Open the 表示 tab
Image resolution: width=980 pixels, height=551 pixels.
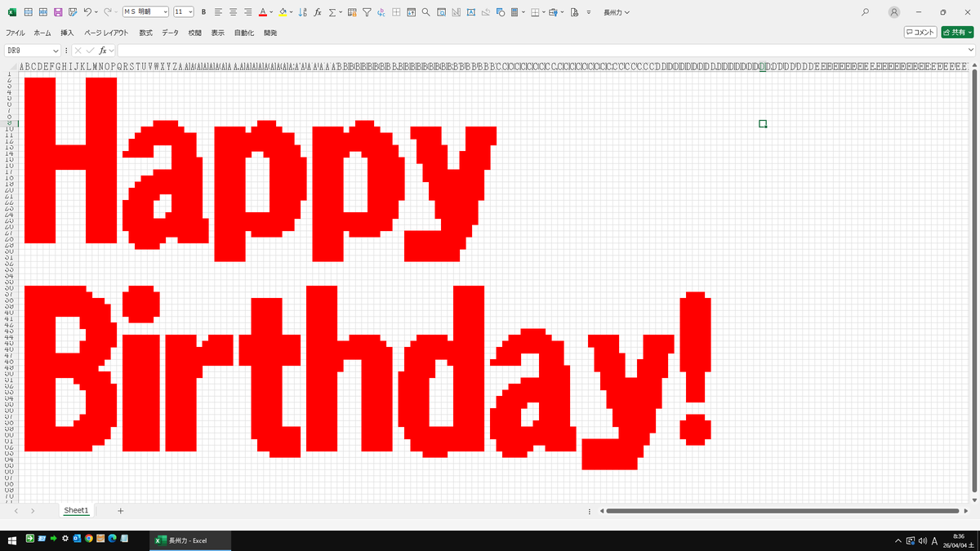coord(217,33)
